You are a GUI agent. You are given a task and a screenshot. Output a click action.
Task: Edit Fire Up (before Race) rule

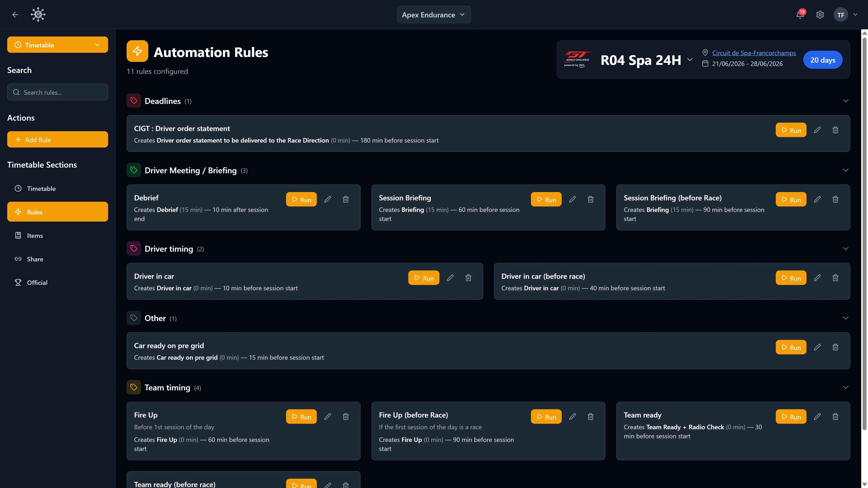click(573, 417)
